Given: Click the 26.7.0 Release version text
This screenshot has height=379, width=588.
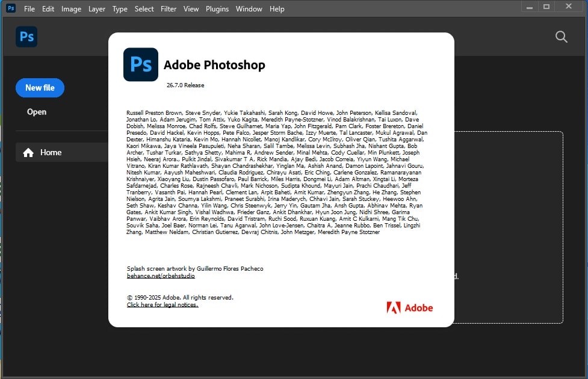Looking at the screenshot, I should coord(185,85).
